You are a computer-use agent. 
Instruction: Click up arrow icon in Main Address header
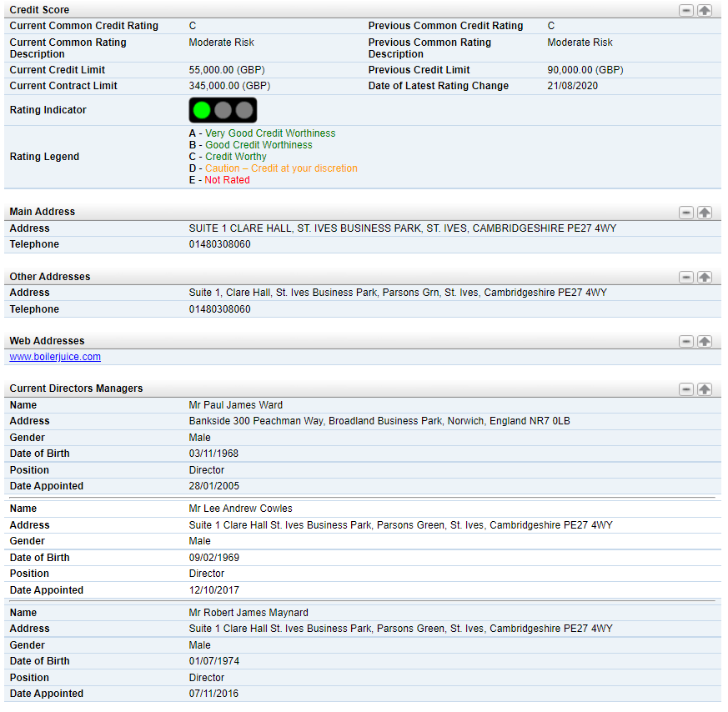pos(705,213)
